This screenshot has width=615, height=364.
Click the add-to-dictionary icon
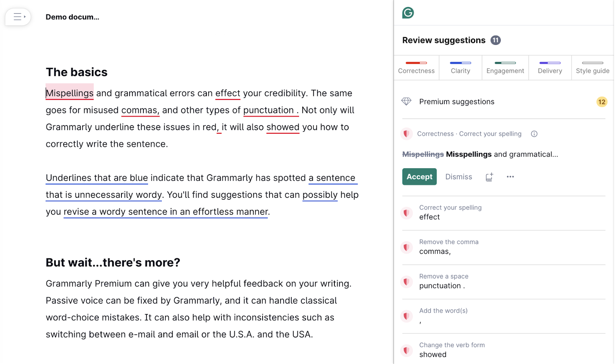(489, 177)
